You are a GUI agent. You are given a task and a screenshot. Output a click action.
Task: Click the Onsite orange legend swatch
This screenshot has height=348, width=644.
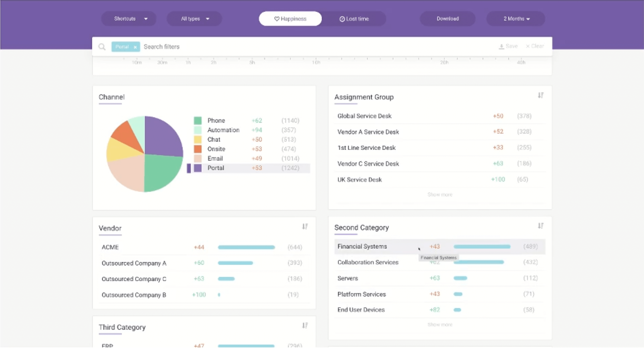[198, 149]
